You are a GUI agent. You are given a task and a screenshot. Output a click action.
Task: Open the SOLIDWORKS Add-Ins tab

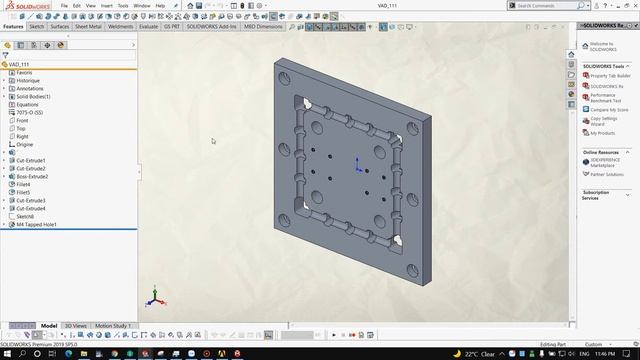pos(211,27)
